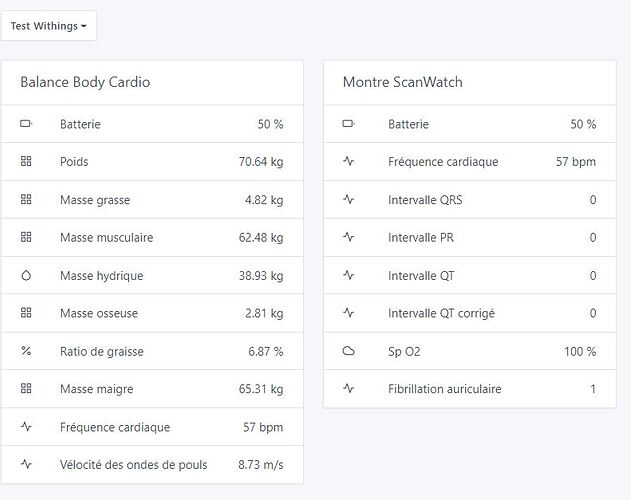Click the grid icon beside Masse osseuse

coord(26,313)
